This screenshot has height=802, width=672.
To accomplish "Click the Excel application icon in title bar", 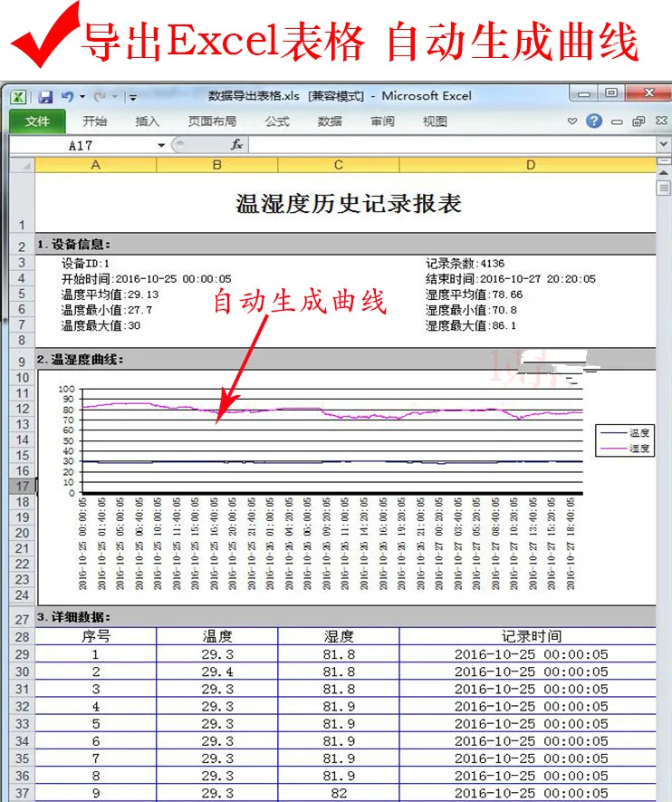I will point(19,97).
